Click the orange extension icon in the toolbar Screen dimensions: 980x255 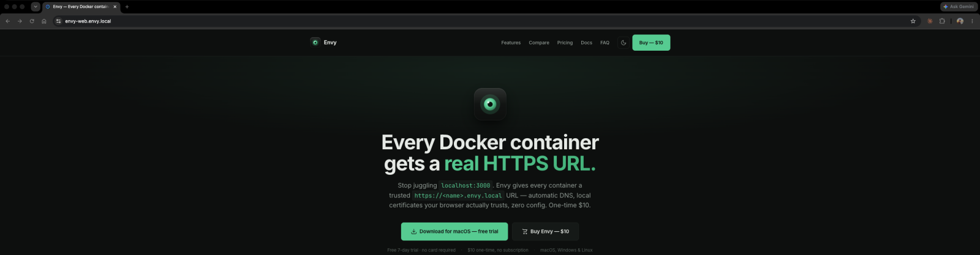(930, 21)
